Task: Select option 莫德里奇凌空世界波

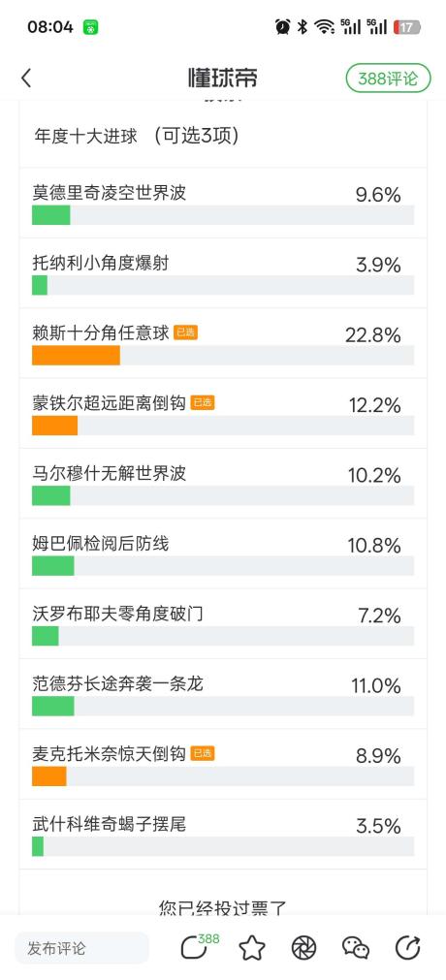Action: [x=223, y=203]
